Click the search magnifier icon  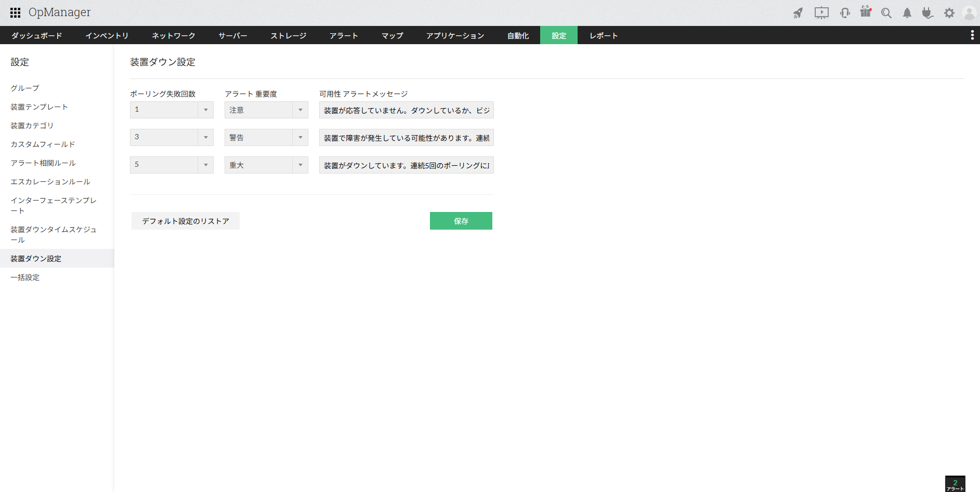(x=886, y=12)
